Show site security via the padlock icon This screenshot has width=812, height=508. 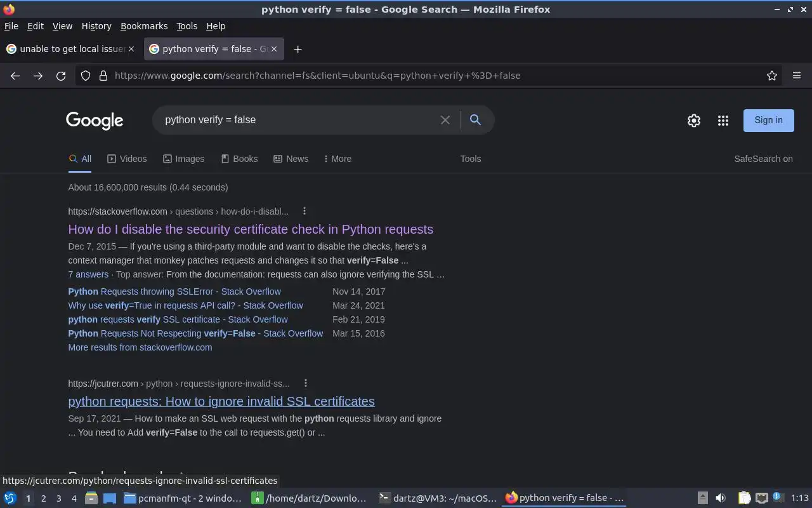[x=103, y=76]
